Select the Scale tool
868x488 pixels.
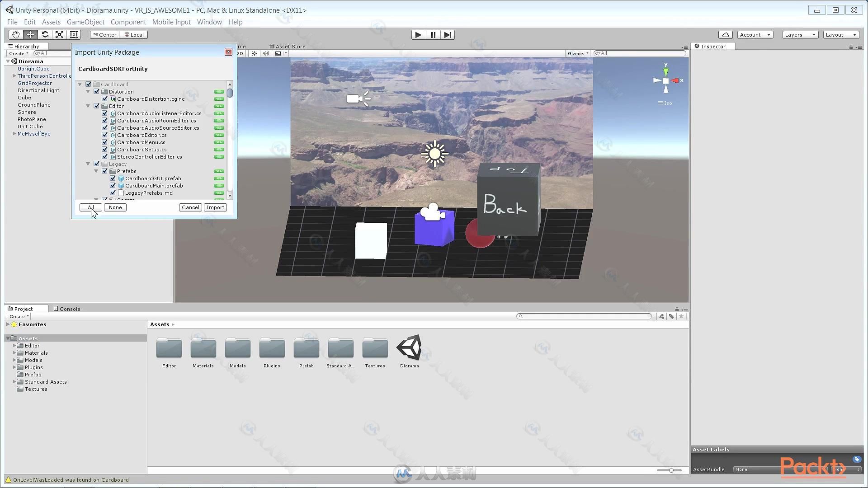pos(59,35)
